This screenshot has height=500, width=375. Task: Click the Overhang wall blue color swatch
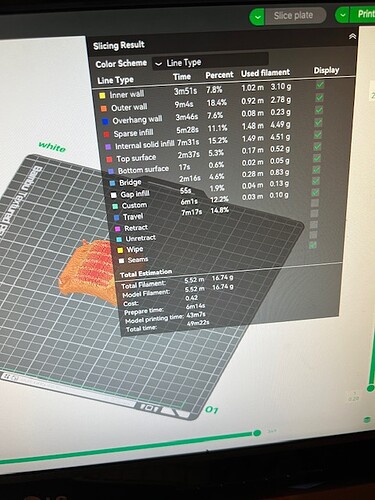tap(105, 121)
